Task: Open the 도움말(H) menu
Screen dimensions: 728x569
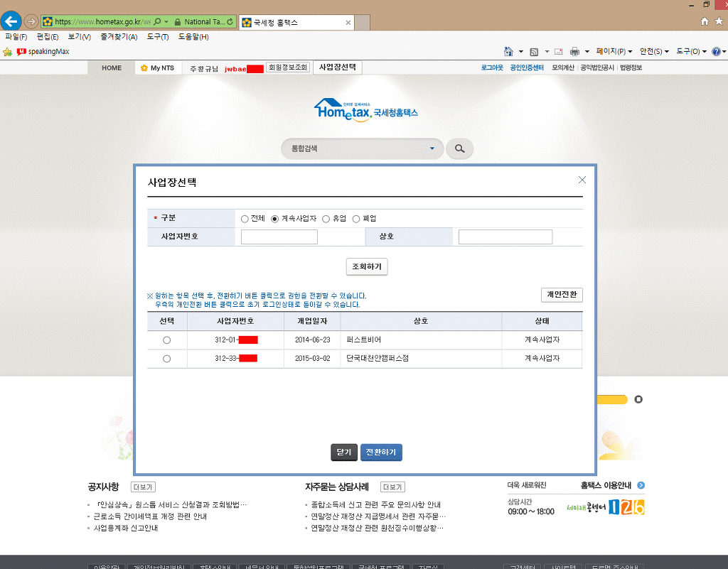Action: 193,37
